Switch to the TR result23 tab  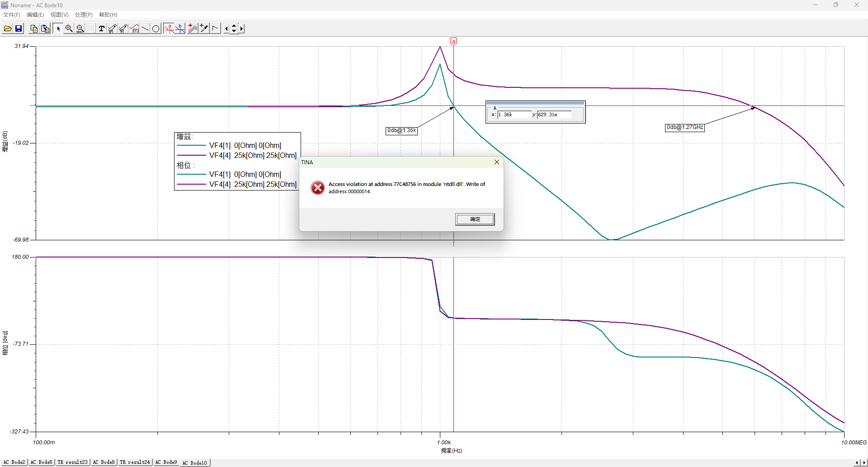[x=72, y=462]
